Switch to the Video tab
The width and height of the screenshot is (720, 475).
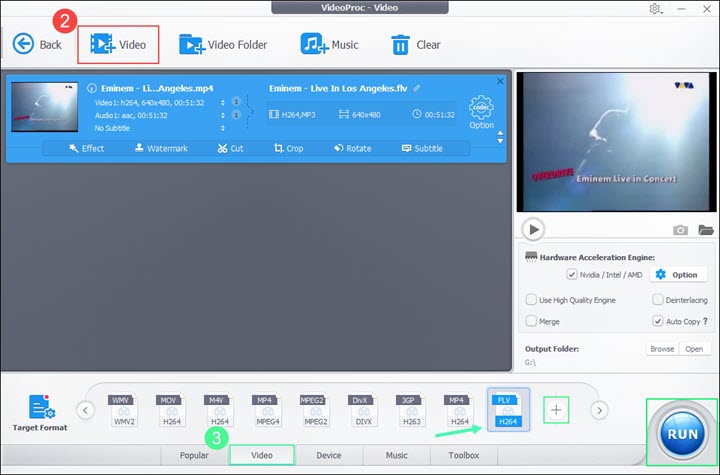(262, 455)
